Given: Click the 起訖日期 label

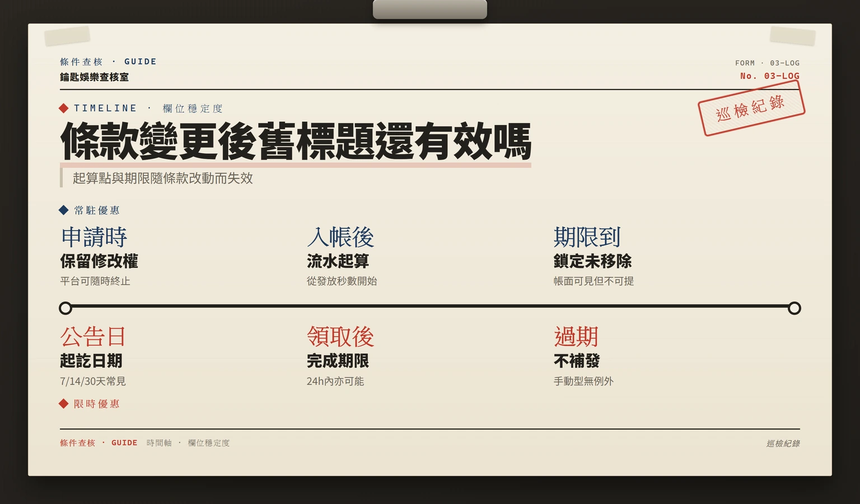Looking at the screenshot, I should pos(91,361).
